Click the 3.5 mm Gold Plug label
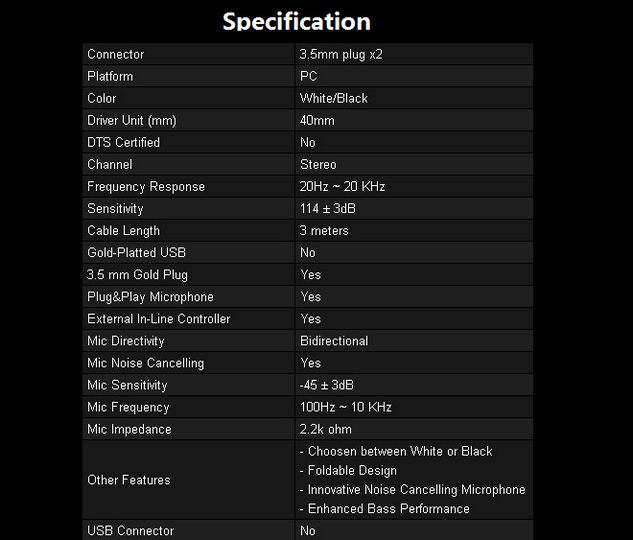 137,275
